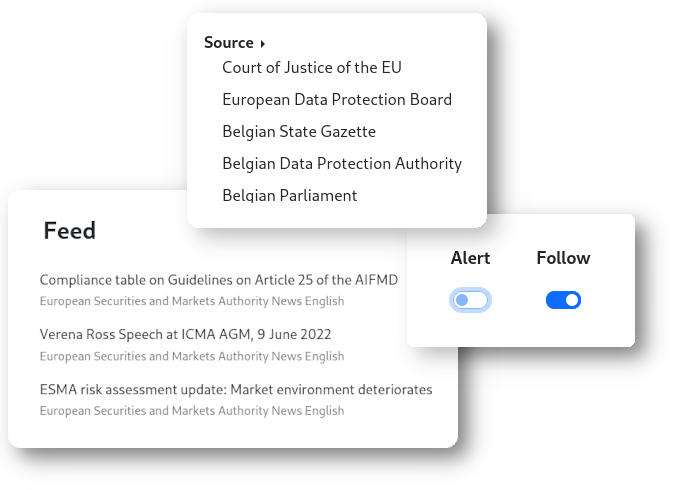This screenshot has height=490, width=674.
Task: Open ESMA risk assessment update item
Action: 236,389
